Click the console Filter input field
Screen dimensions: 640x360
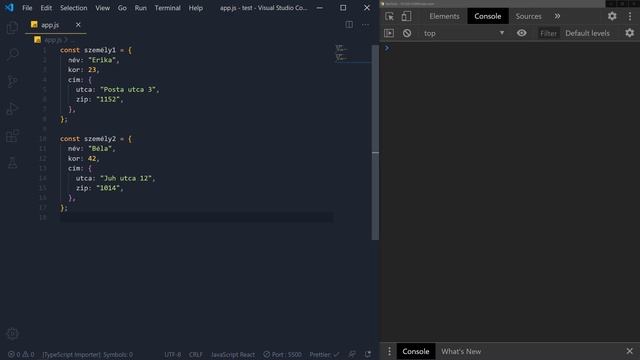[x=548, y=33]
